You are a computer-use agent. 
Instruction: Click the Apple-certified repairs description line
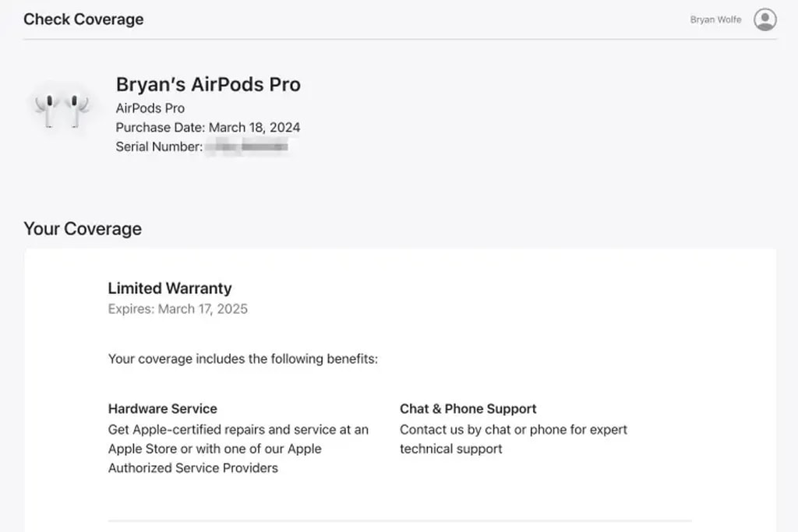[x=238, y=429]
